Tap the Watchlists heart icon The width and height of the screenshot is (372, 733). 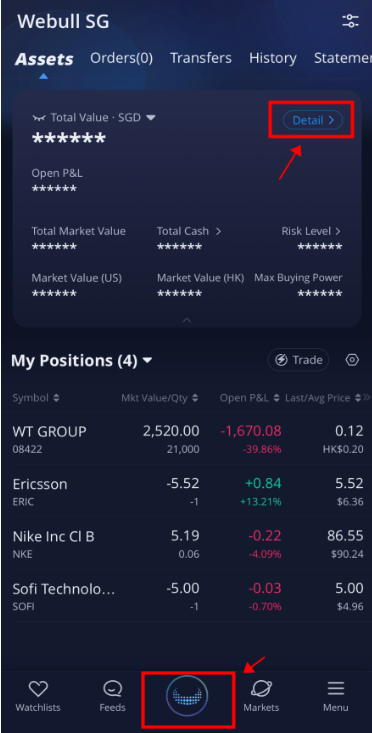[x=38, y=688]
